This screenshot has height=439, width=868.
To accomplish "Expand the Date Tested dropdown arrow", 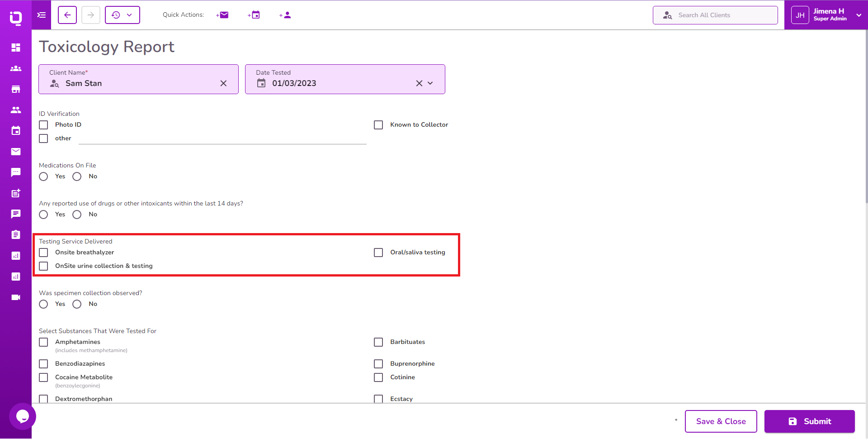I will point(430,83).
